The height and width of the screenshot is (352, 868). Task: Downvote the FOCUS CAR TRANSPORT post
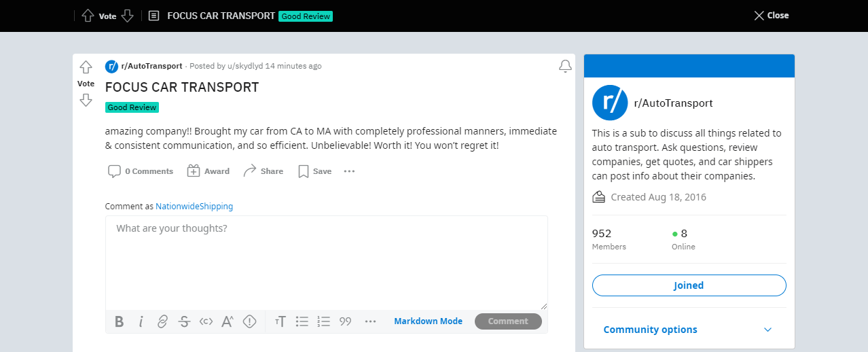86,101
